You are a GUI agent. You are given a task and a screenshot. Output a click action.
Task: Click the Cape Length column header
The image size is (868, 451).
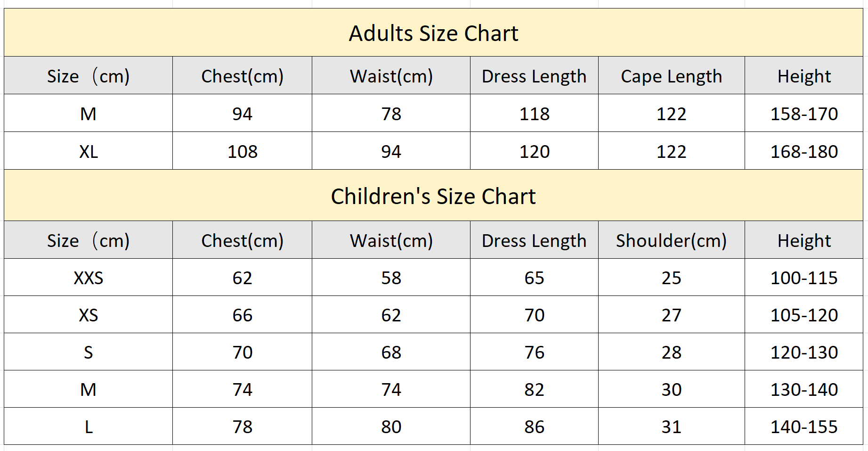coord(671,75)
